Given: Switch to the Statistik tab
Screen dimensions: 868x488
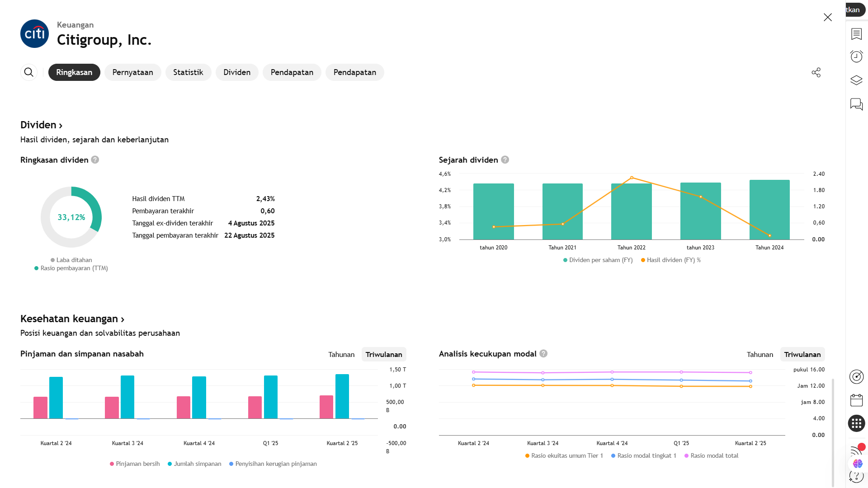Looking at the screenshot, I should [x=188, y=72].
